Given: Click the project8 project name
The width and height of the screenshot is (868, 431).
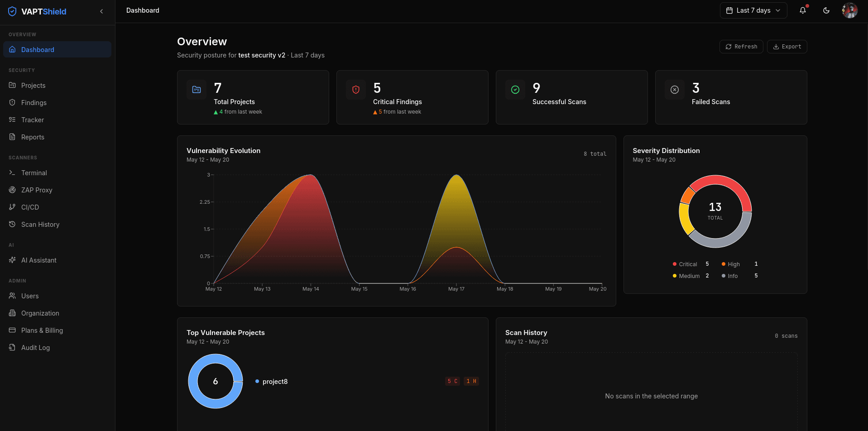Looking at the screenshot, I should 275,381.
